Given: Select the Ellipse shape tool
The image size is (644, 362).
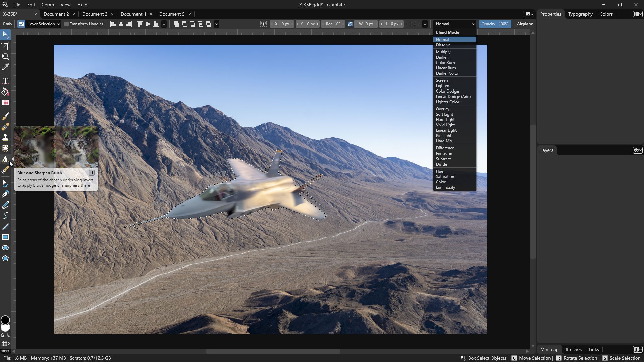Looking at the screenshot, I should click(5, 248).
